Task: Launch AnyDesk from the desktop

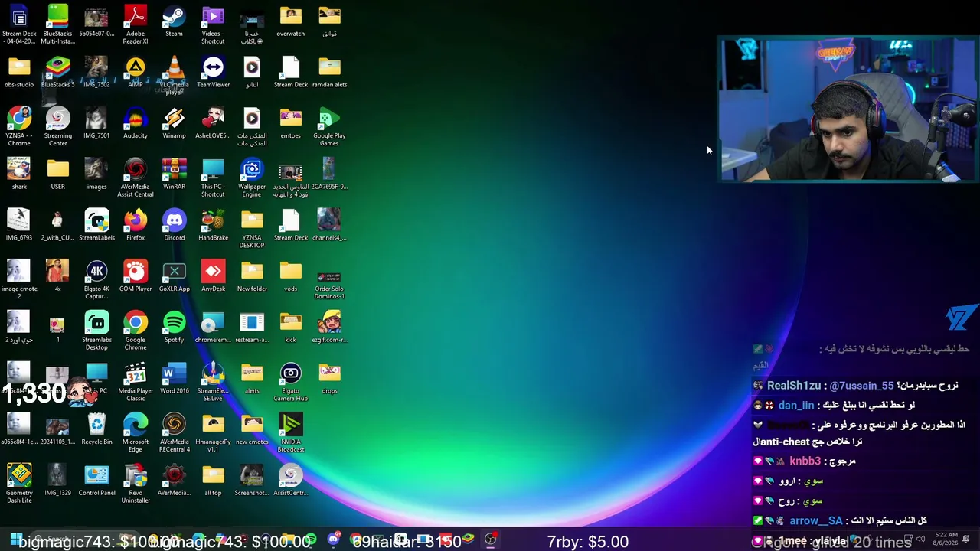Action: [x=213, y=276]
